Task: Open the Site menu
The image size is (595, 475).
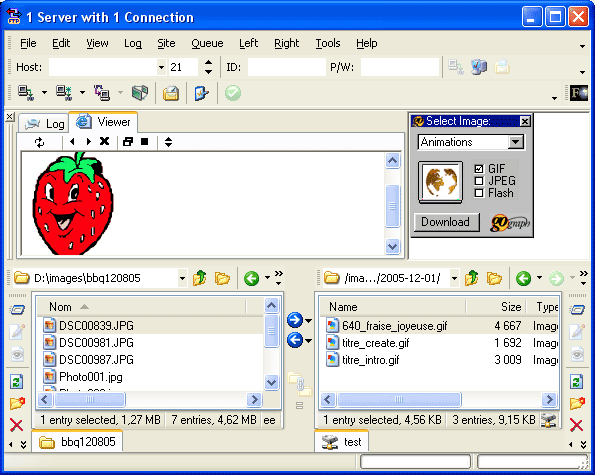Action: (x=166, y=43)
